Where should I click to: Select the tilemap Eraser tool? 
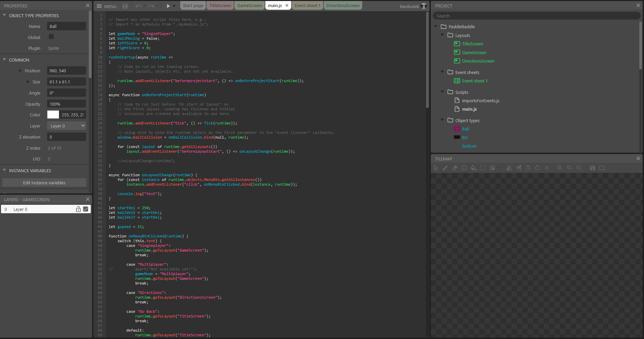coord(455,168)
